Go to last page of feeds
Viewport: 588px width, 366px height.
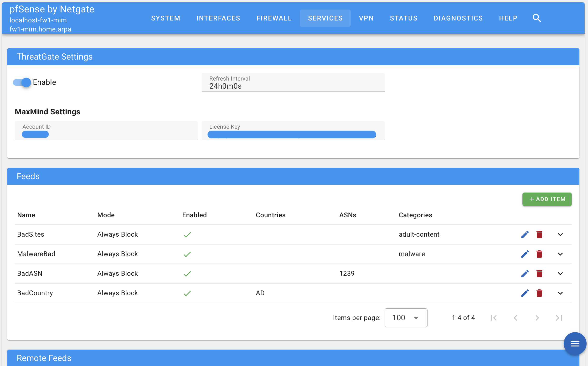559,318
